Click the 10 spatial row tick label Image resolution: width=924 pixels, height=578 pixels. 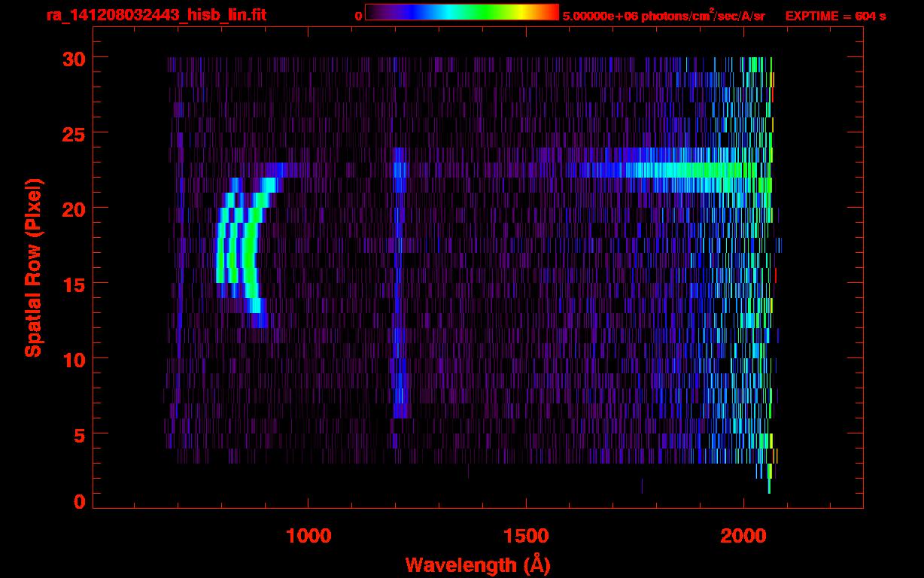point(73,359)
